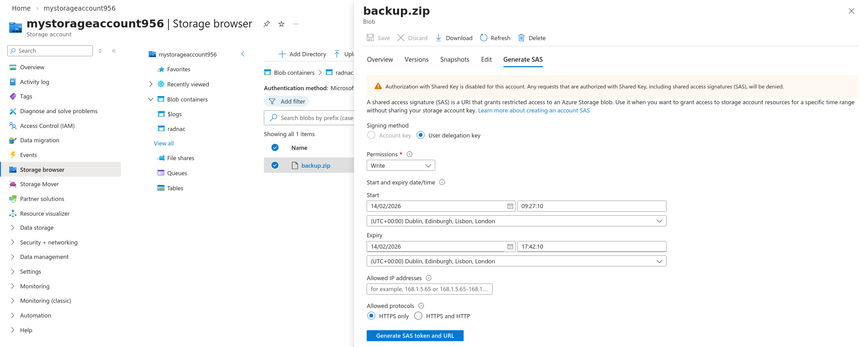
Task: Select the Account key signing method
Action: [x=371, y=135]
